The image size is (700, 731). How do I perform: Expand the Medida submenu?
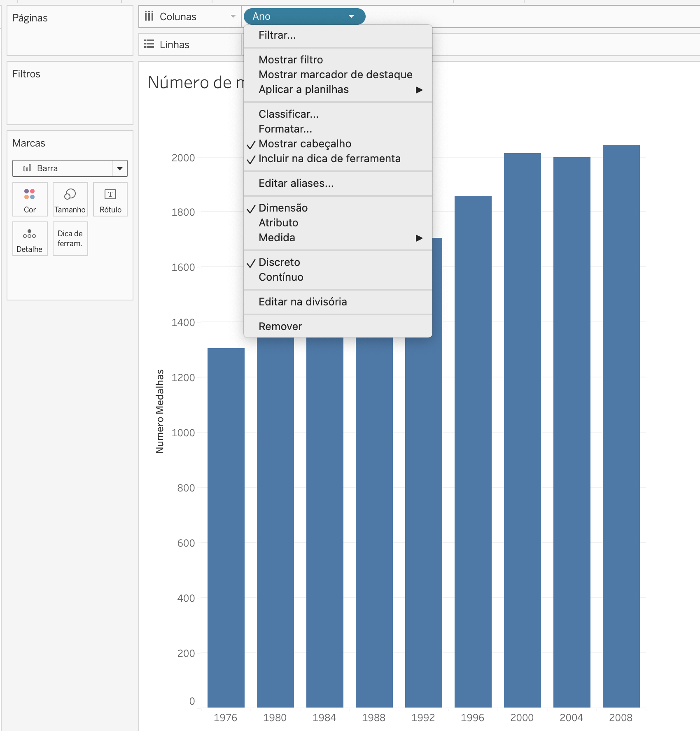[277, 237]
